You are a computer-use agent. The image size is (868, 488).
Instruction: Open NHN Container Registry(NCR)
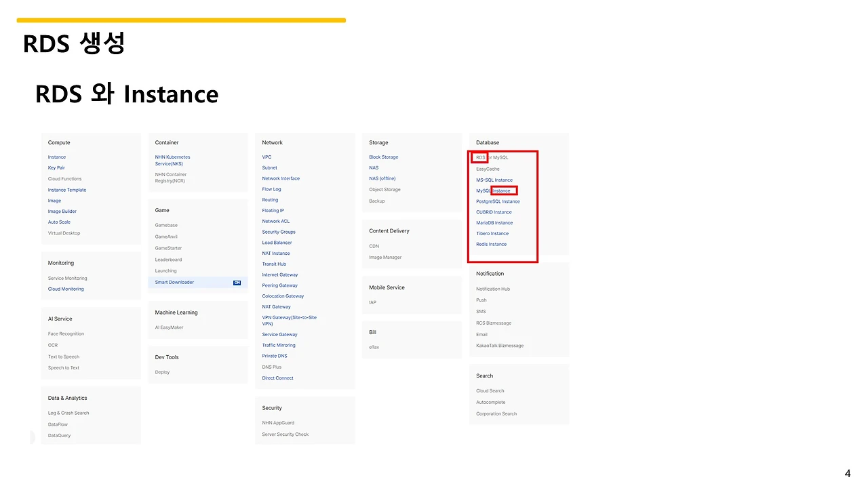[171, 178]
